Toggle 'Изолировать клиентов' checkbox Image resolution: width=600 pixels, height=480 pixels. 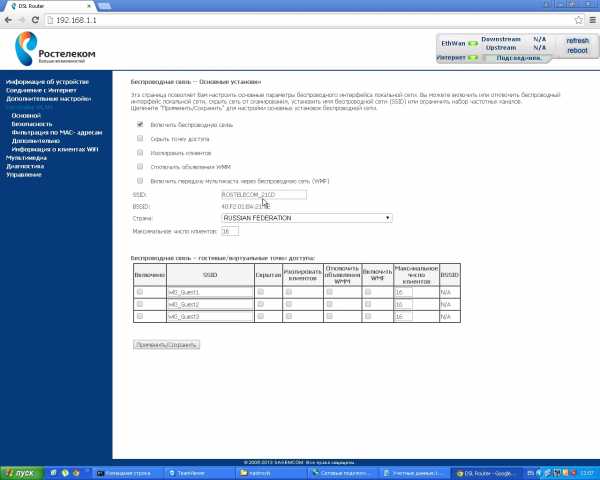[x=140, y=153]
